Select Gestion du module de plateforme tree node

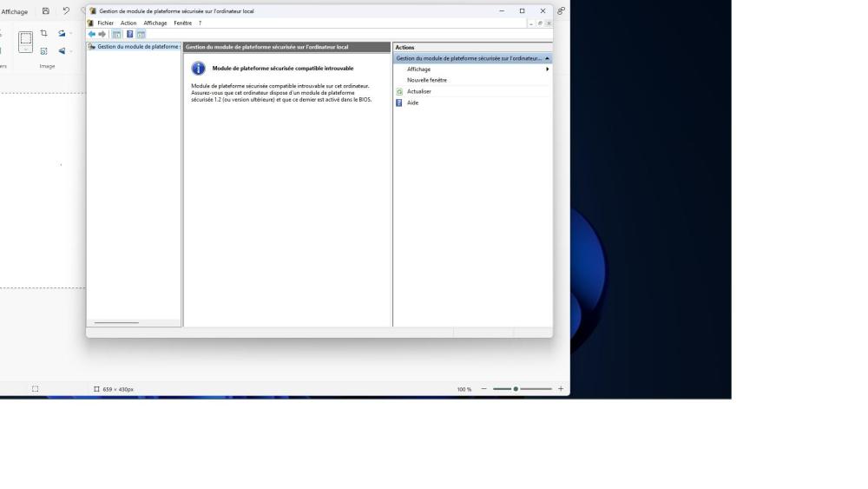click(134, 47)
